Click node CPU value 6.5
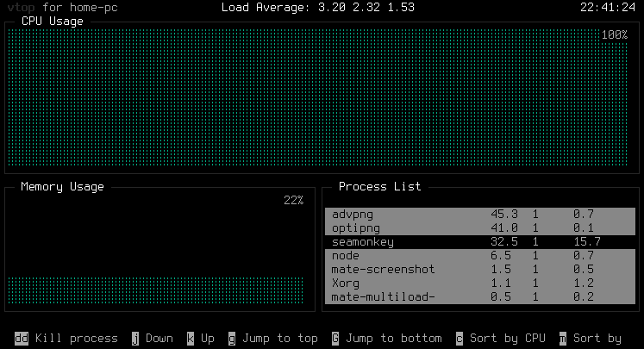The image size is (644, 349). (501, 256)
